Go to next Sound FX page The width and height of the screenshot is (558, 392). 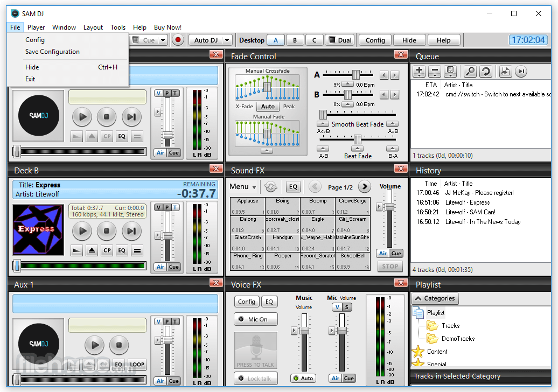365,186
